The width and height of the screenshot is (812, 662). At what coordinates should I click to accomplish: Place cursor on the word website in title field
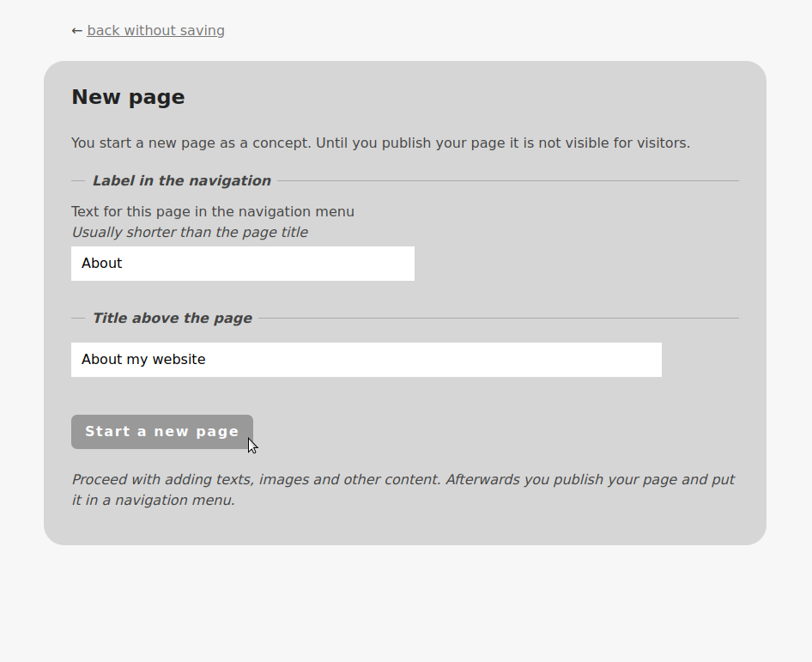(x=178, y=360)
